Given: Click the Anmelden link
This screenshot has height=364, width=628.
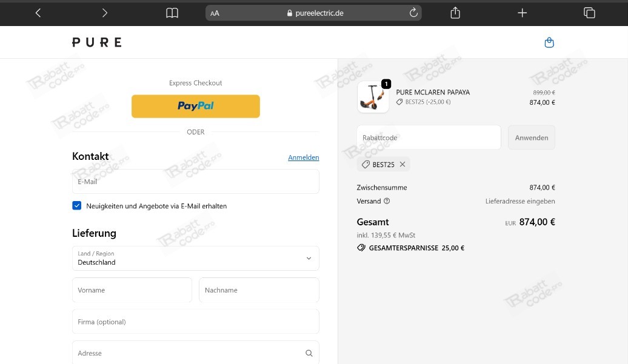Looking at the screenshot, I should pos(303,157).
